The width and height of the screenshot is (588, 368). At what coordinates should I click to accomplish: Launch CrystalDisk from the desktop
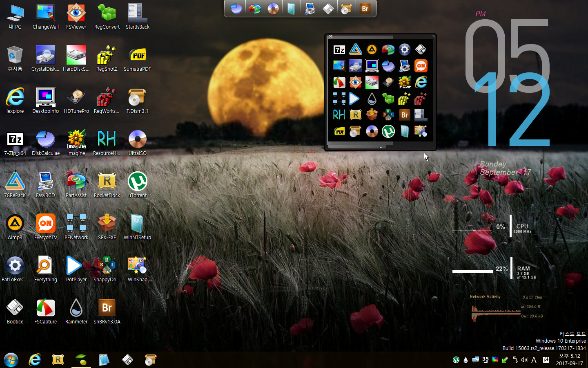tap(46, 59)
